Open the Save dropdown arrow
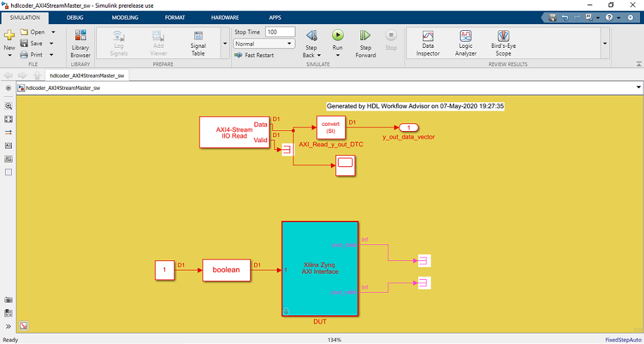 (51, 43)
